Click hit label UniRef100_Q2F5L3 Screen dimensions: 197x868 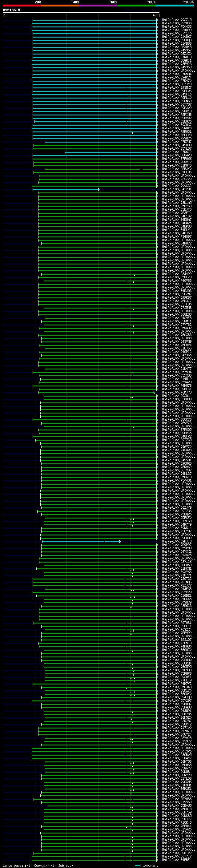tap(177, 643)
